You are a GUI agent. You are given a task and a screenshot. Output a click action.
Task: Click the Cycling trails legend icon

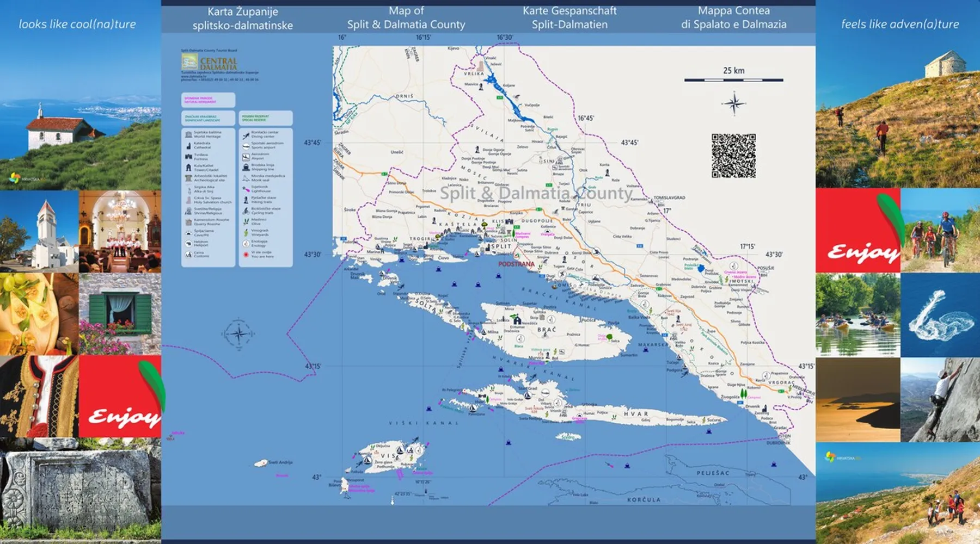[246, 211]
